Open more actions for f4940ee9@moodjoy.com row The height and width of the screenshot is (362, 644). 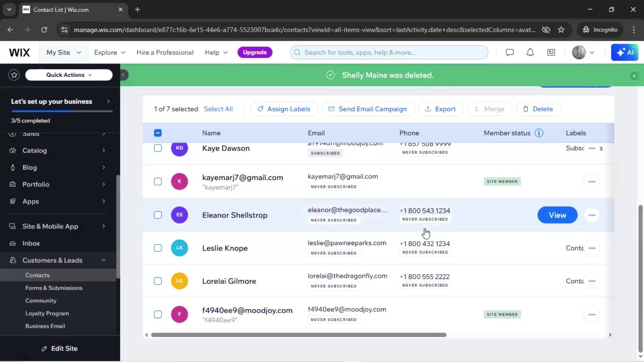(x=592, y=314)
